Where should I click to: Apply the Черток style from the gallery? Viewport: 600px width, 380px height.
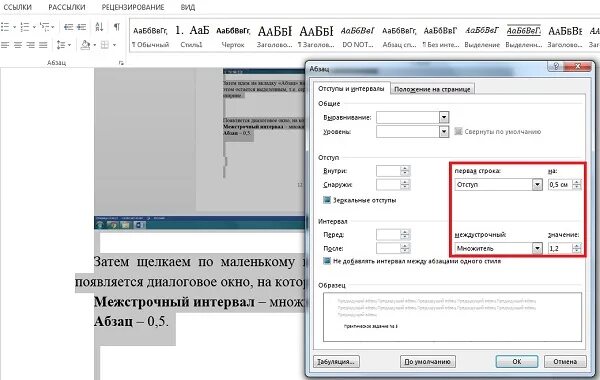pos(233,37)
